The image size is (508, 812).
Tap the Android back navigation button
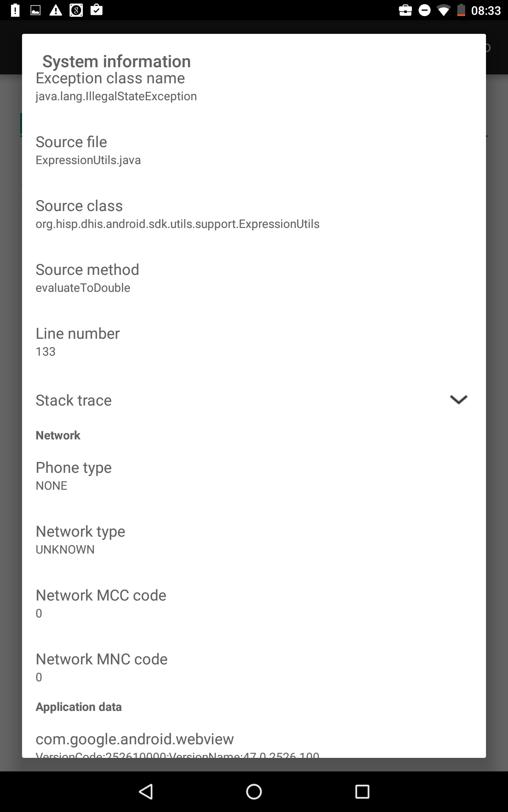click(146, 791)
